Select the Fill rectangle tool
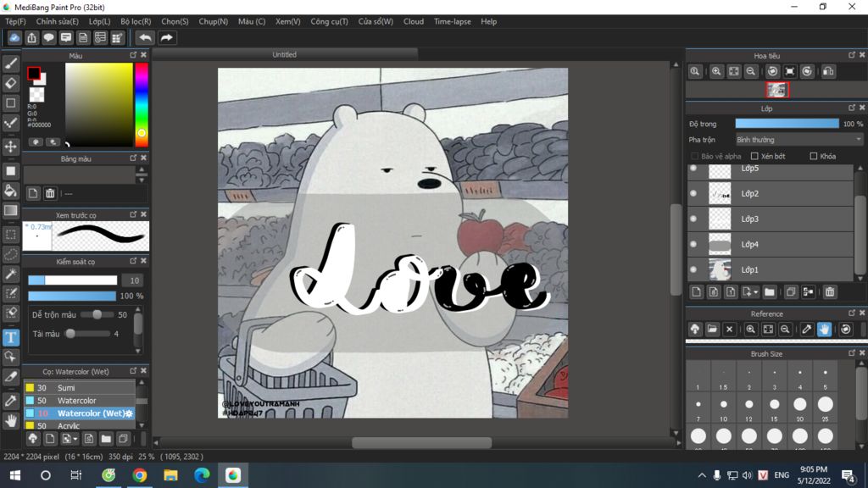The image size is (868, 488). click(10, 171)
